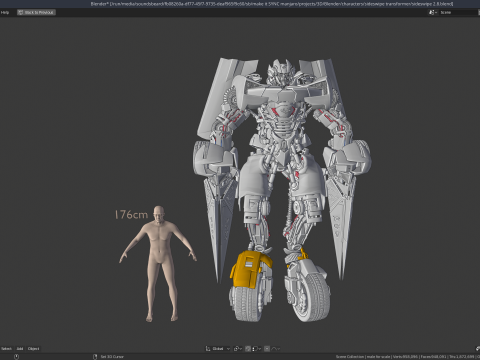This screenshot has height=360, width=480.
Task: Click the 176cm height label
Action: tap(131, 215)
